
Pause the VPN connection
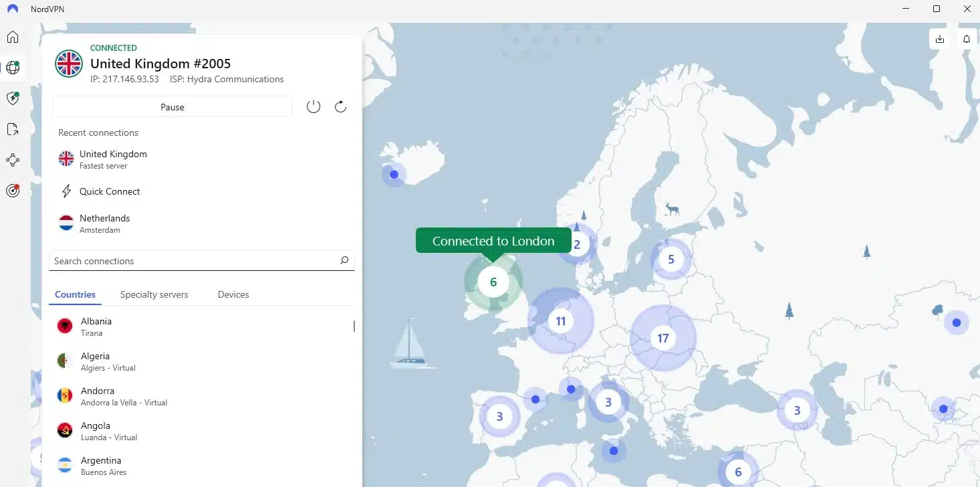click(172, 107)
